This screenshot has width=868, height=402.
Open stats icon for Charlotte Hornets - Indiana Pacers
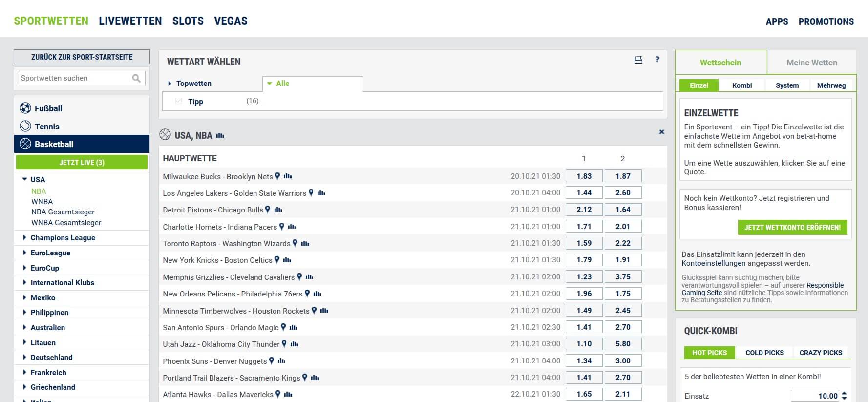292,227
